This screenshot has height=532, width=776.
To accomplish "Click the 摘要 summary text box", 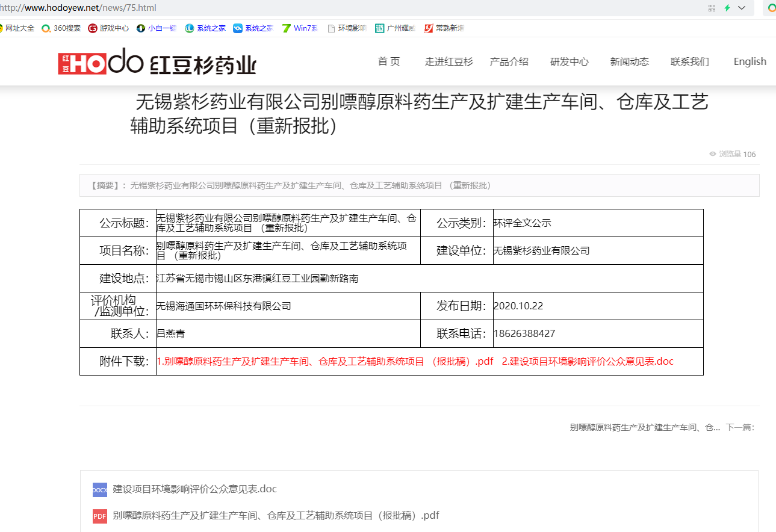I will click(x=420, y=185).
